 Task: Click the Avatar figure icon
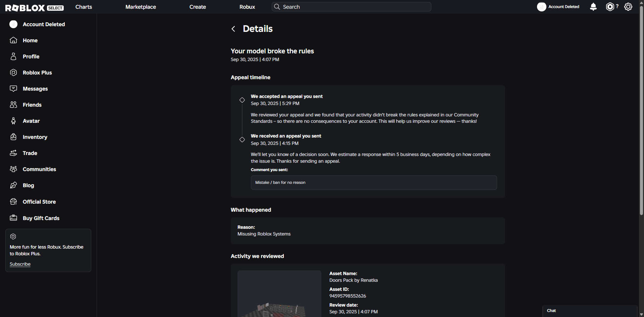tap(13, 121)
